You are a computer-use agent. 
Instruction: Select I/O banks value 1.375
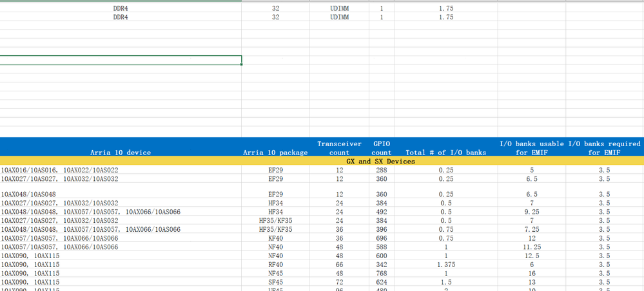tap(445, 265)
